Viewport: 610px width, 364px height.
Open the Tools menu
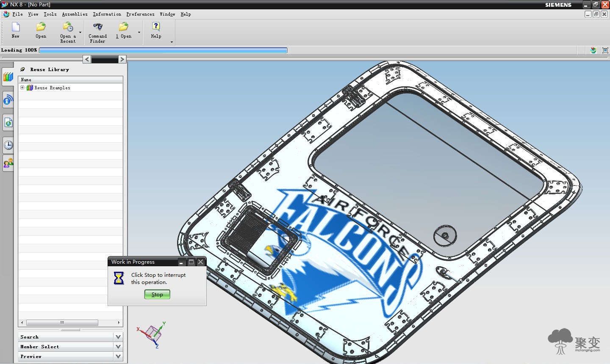point(50,14)
